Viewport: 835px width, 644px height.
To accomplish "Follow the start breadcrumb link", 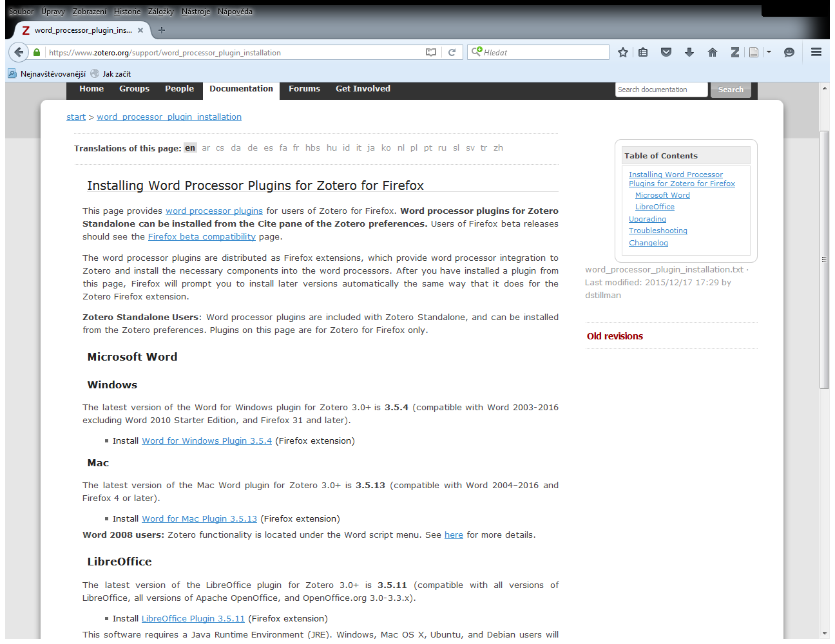I will [x=76, y=117].
